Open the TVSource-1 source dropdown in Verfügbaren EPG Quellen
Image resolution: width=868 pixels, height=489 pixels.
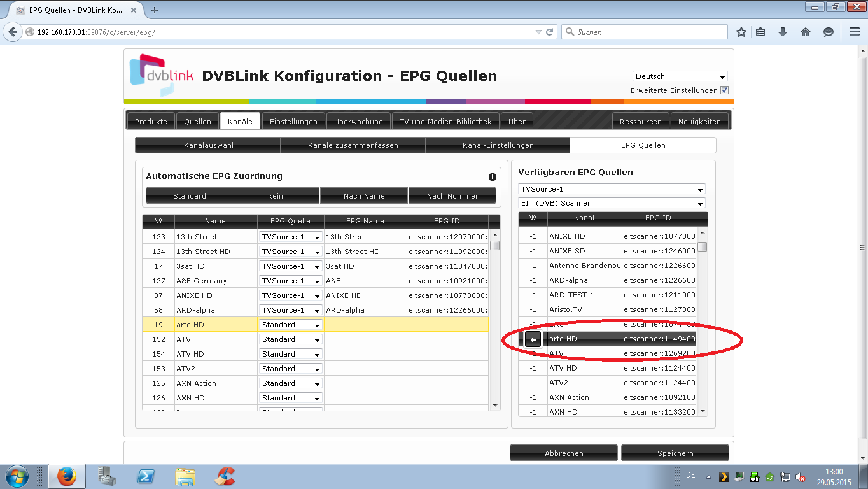(x=612, y=189)
